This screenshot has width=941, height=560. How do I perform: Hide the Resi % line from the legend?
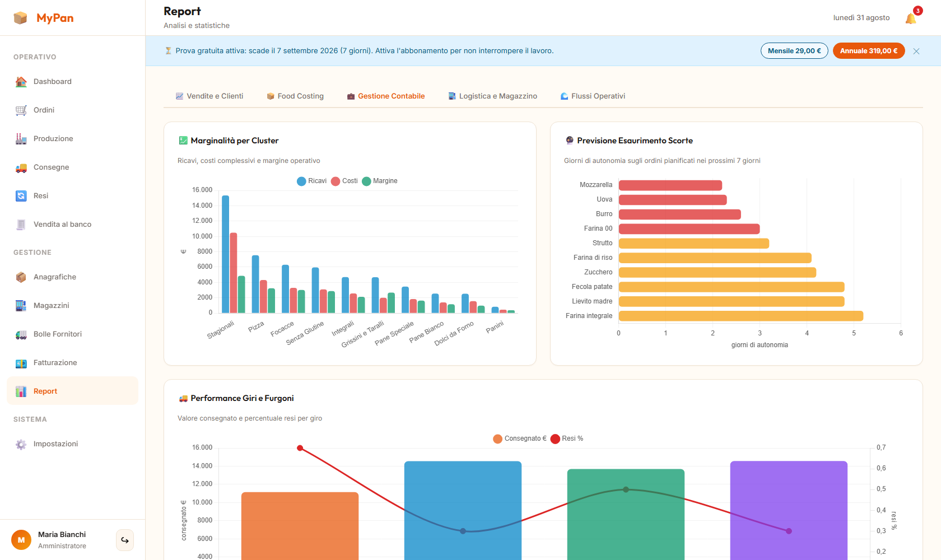point(567,438)
